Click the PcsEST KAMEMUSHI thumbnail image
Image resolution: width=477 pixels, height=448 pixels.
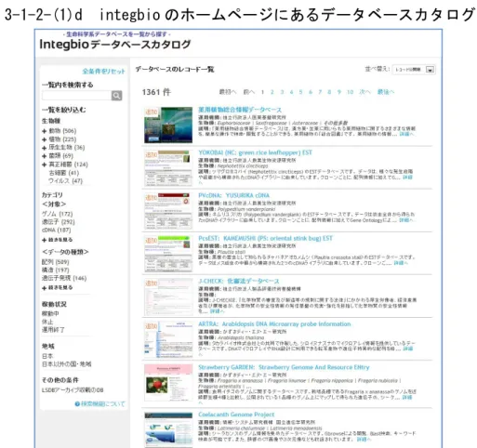(168, 254)
